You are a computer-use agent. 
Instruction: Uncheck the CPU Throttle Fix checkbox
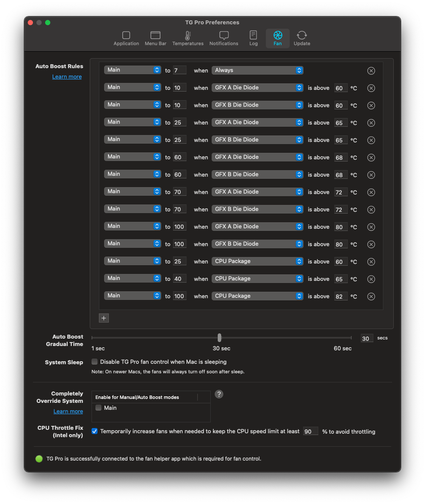tap(95, 431)
